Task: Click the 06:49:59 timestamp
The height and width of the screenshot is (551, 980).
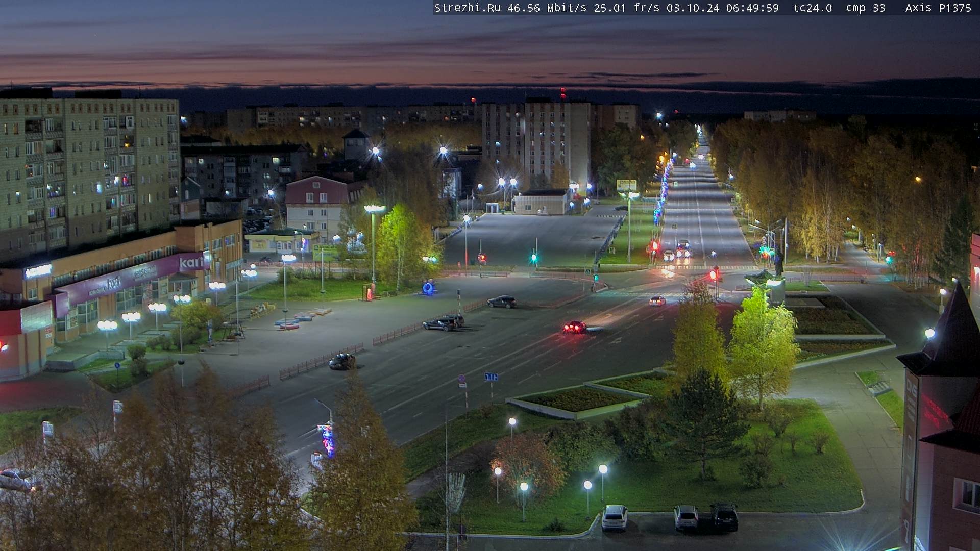Action: click(x=752, y=8)
